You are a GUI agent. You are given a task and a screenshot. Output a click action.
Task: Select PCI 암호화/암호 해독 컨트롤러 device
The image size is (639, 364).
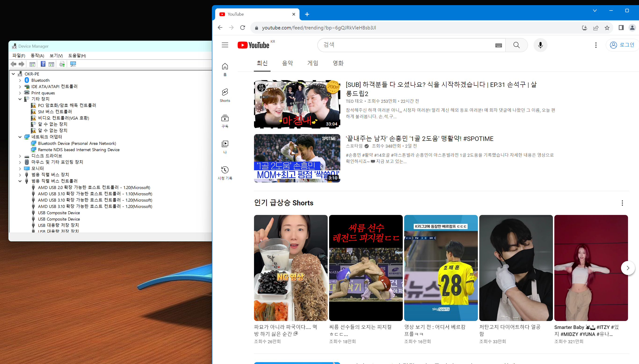(x=67, y=106)
